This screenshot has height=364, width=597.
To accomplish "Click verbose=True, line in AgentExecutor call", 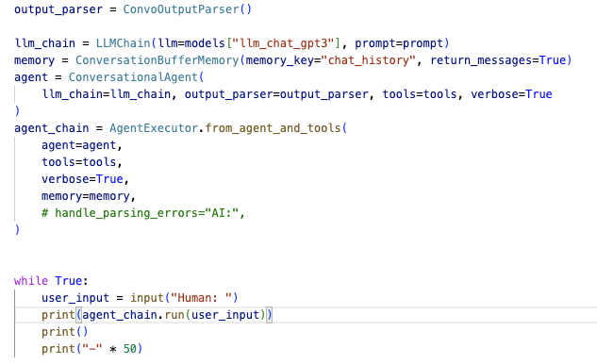I will (x=85, y=179).
